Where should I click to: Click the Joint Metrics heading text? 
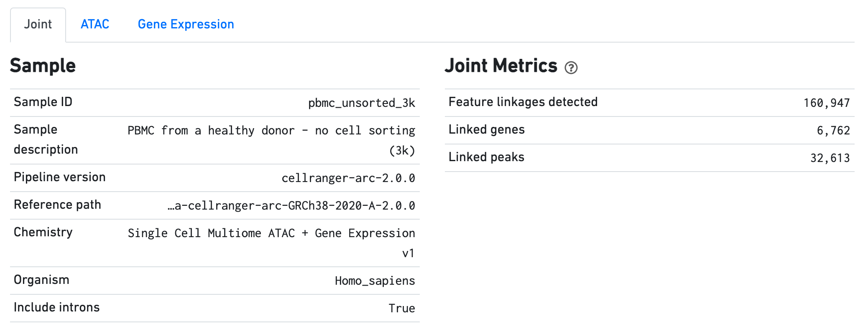tap(500, 66)
